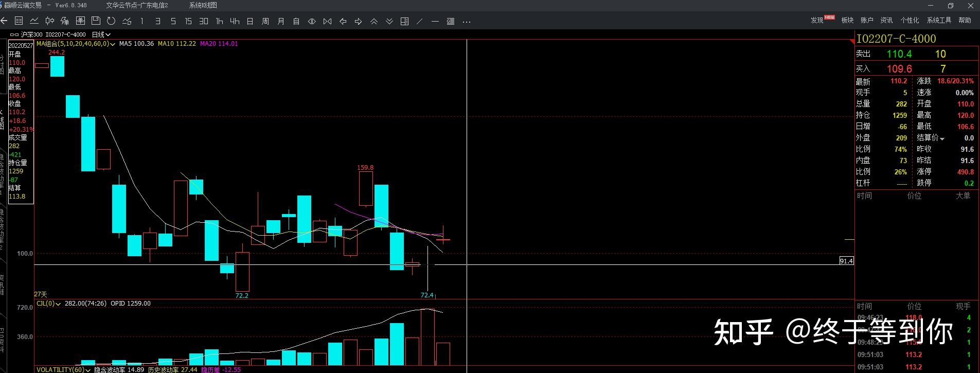Open the quote list view icon
The image size is (980, 373).
pyautogui.click(x=19, y=21)
